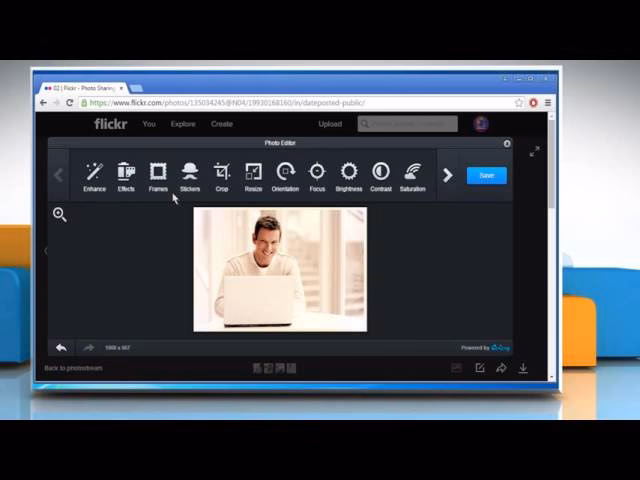
Task: Show previous tools with left arrow
Action: tap(58, 175)
